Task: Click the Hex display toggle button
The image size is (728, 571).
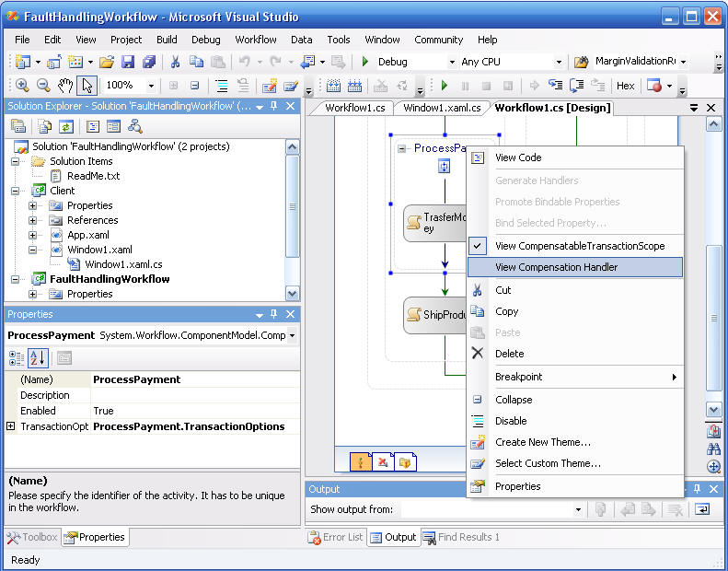Action: tap(625, 86)
